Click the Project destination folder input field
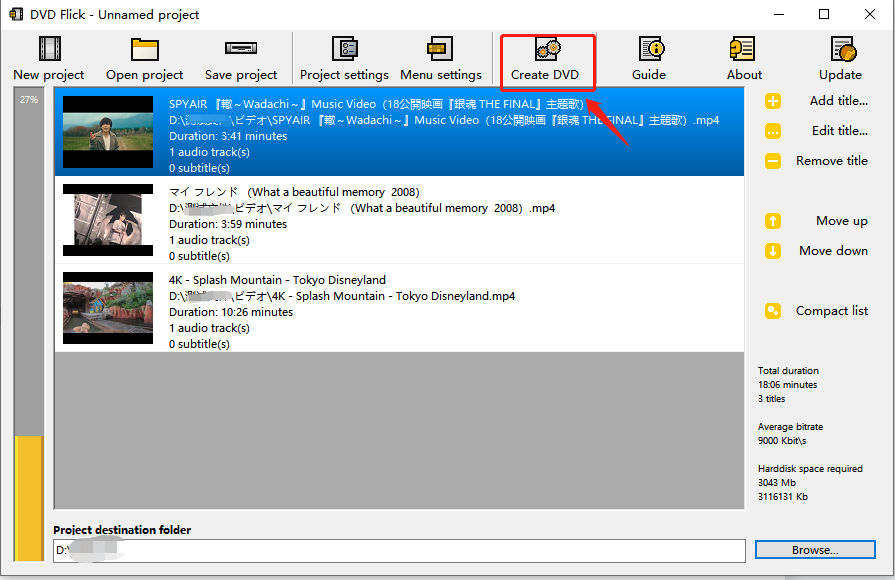 (x=400, y=551)
